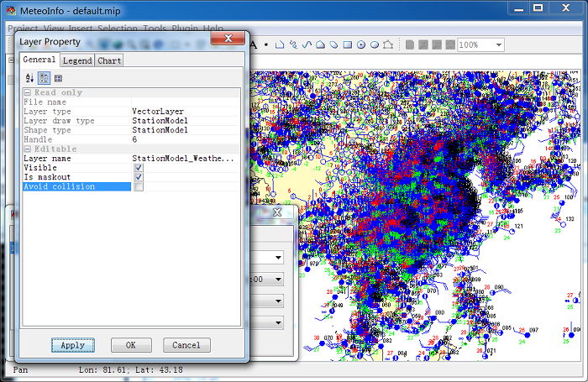The width and height of the screenshot is (588, 382).
Task: Select the polyline drawing tool
Action: tap(280, 44)
